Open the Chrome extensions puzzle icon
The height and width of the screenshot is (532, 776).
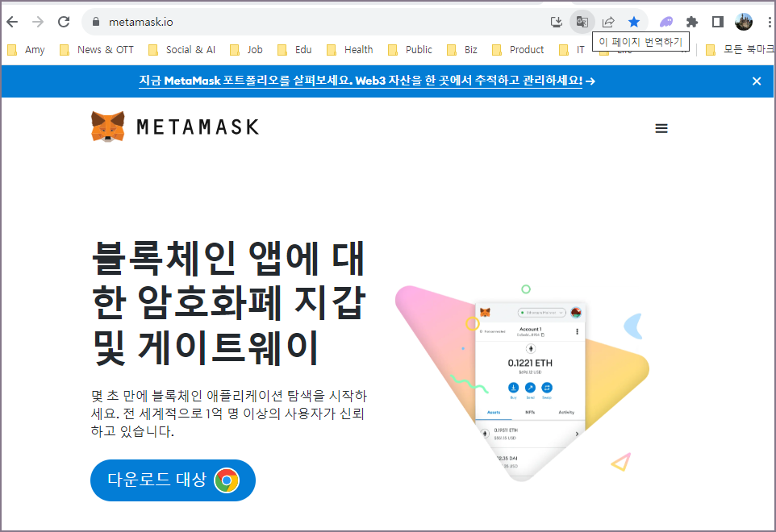point(693,22)
